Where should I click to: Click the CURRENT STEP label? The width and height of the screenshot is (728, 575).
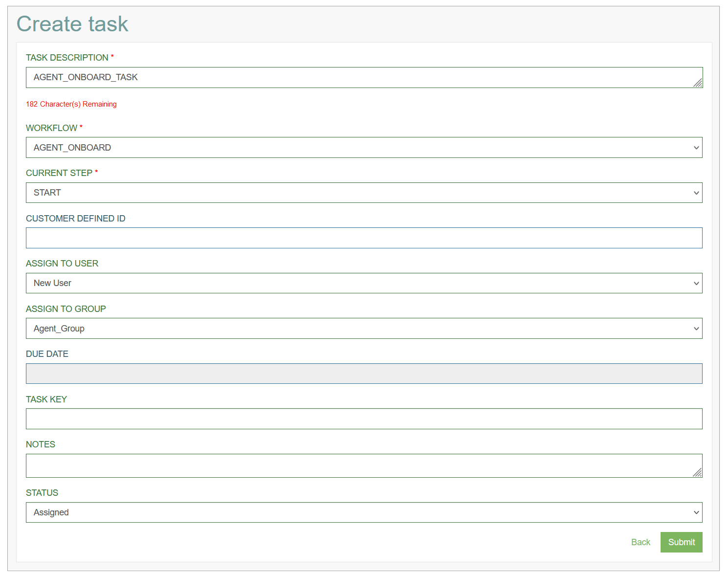pyautogui.click(x=59, y=173)
